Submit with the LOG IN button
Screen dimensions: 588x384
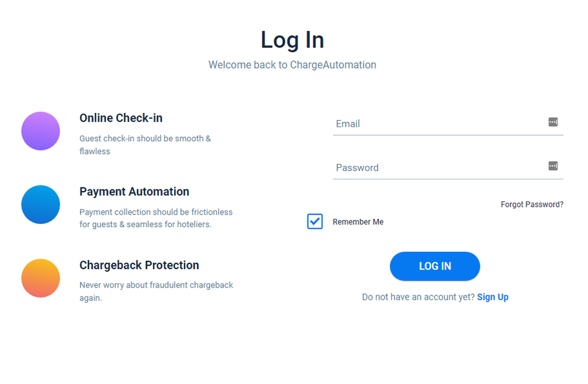coord(435,266)
